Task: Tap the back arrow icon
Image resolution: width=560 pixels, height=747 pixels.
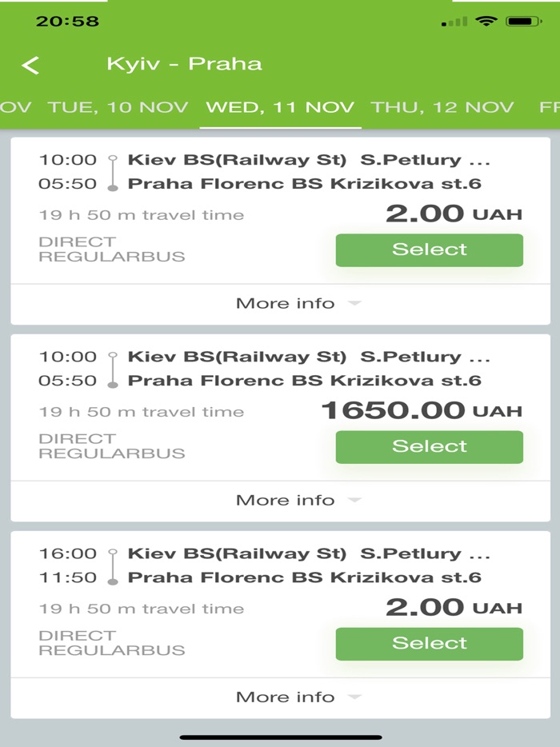Action: (x=30, y=65)
